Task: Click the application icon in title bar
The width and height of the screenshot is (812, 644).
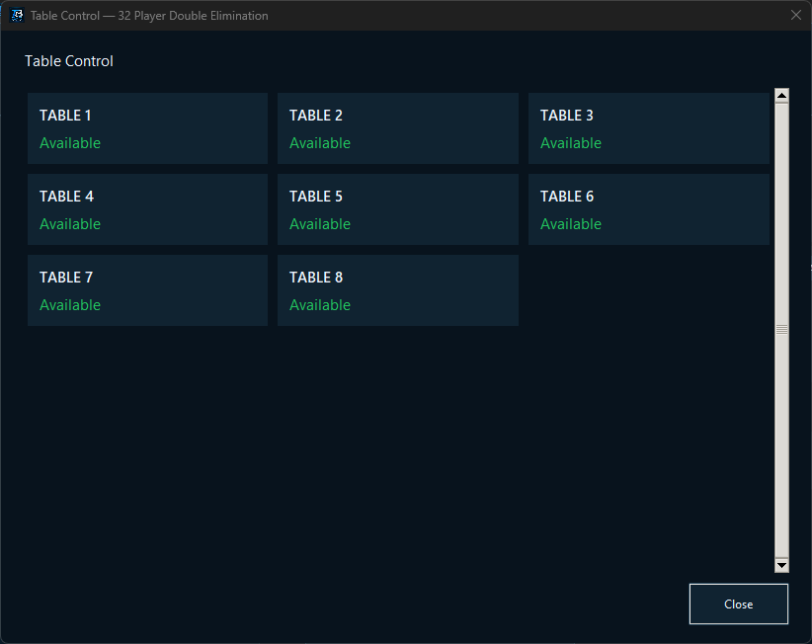Action: tap(17, 15)
